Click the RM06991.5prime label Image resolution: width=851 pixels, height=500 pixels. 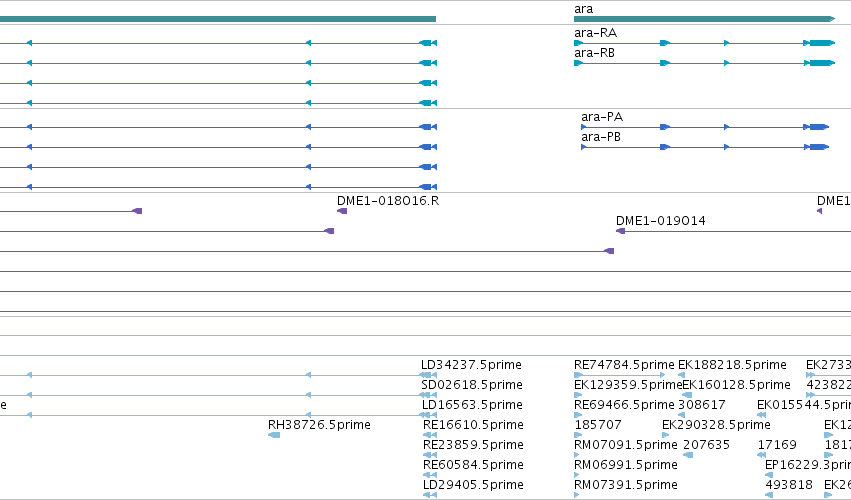click(x=626, y=465)
